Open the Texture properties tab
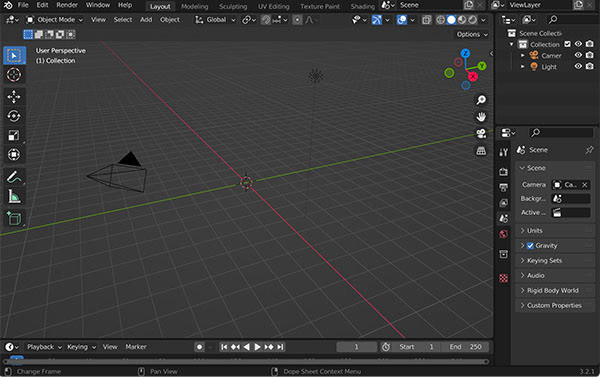Screen dimensions: 600x377 point(504,278)
